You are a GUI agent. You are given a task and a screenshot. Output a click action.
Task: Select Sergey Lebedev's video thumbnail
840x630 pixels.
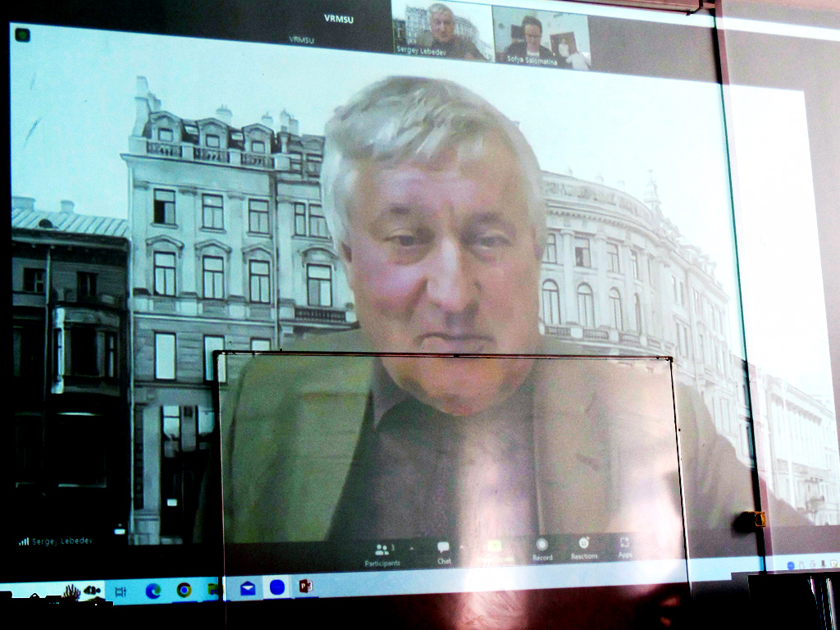[442, 30]
